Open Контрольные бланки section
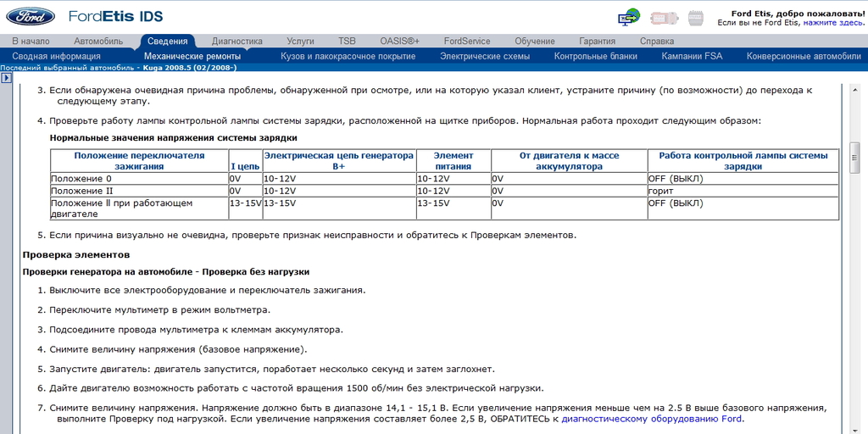Viewport: 868px width, 434px height. 596,56
